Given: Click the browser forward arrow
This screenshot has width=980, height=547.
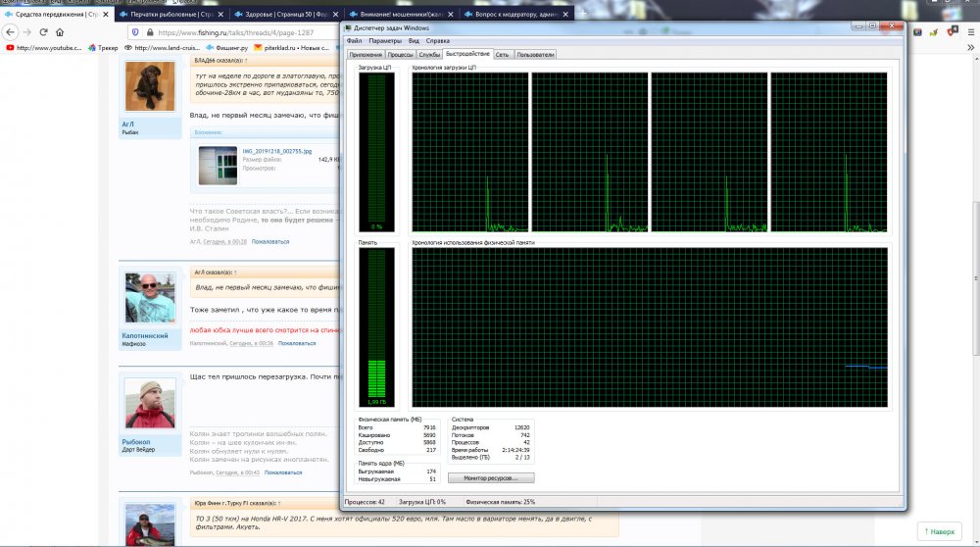Looking at the screenshot, I should coord(26,32).
